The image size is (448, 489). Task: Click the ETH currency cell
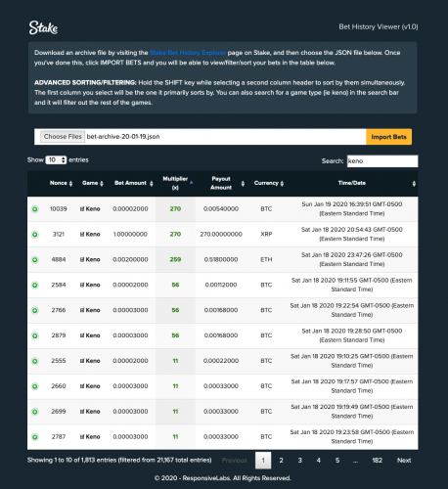click(266, 260)
